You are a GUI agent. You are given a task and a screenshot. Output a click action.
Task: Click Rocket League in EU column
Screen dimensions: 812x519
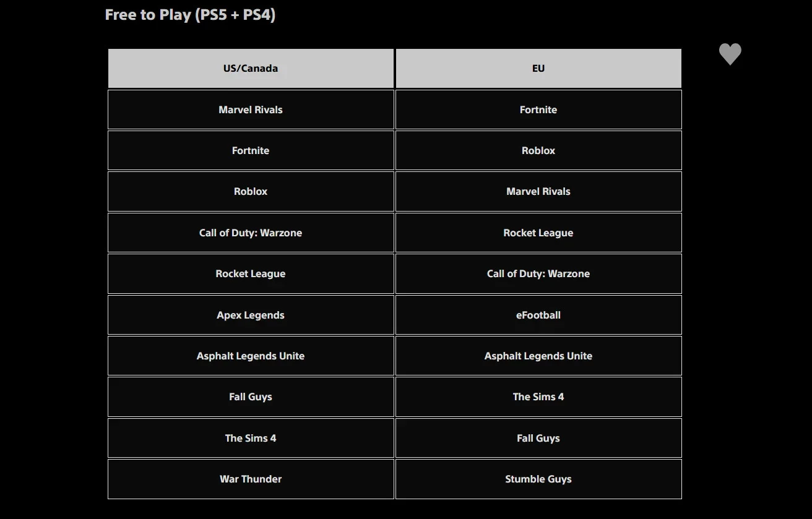pyautogui.click(x=538, y=233)
